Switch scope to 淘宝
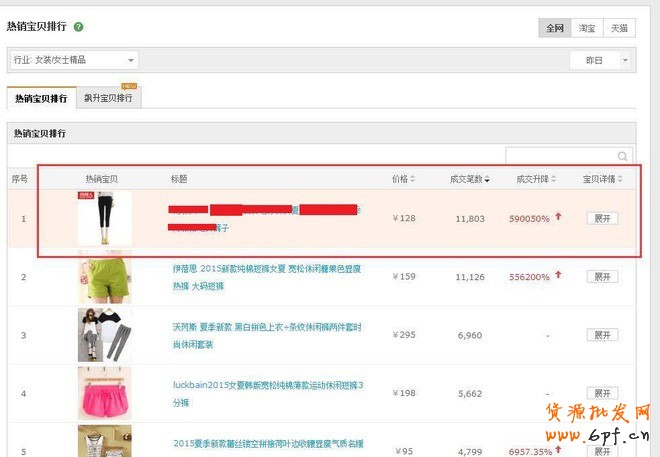The width and height of the screenshot is (660, 457). [586, 28]
